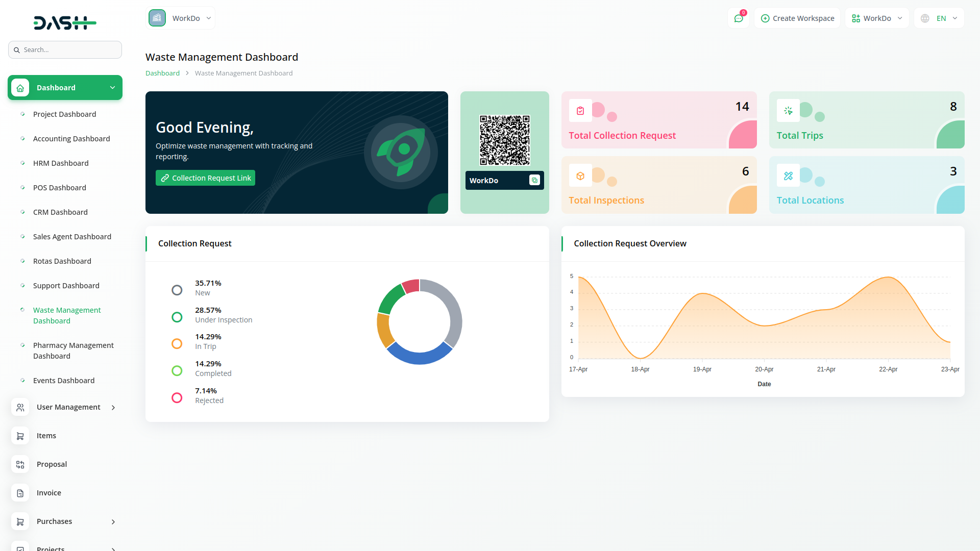Click the Proposal icon in sidebar
The image size is (980, 551).
[20, 464]
